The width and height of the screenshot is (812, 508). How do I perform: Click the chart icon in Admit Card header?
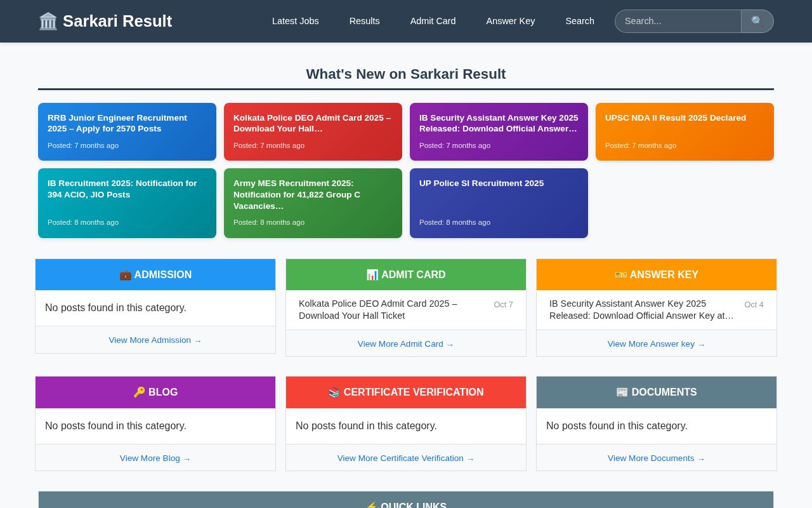(x=372, y=275)
